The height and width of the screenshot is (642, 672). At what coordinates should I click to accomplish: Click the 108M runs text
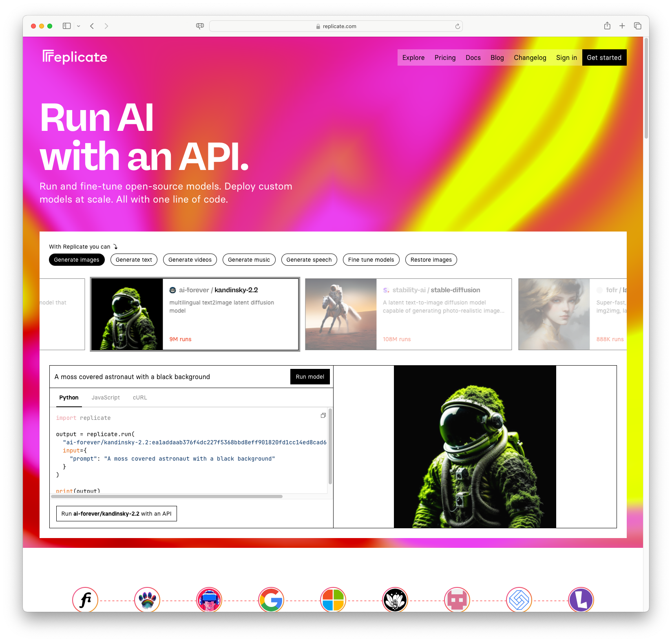pyautogui.click(x=397, y=339)
